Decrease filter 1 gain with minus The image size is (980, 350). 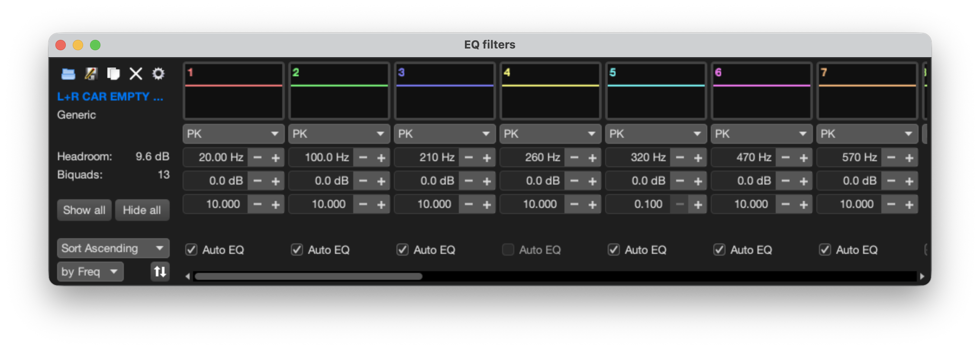point(258,181)
